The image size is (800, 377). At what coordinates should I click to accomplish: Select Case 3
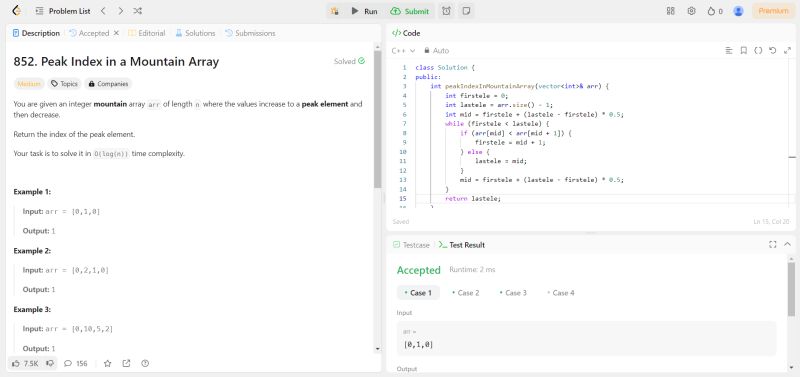pyautogui.click(x=513, y=293)
